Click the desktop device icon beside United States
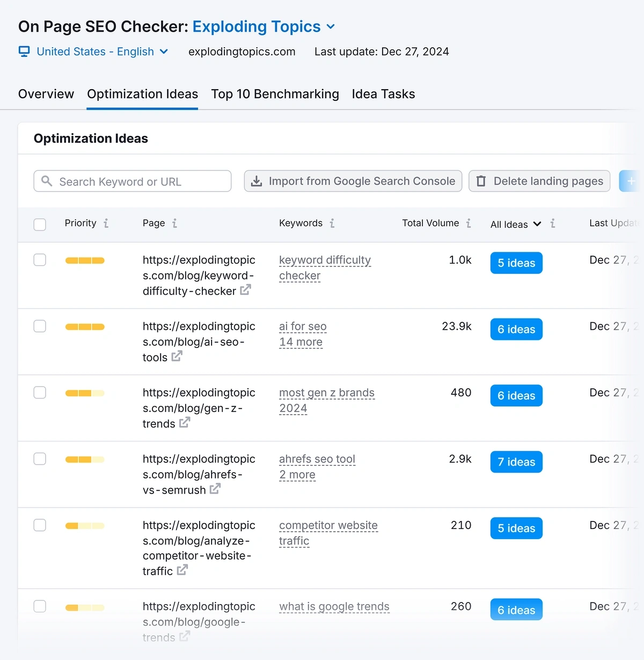The width and height of the screenshot is (644, 660). [24, 52]
